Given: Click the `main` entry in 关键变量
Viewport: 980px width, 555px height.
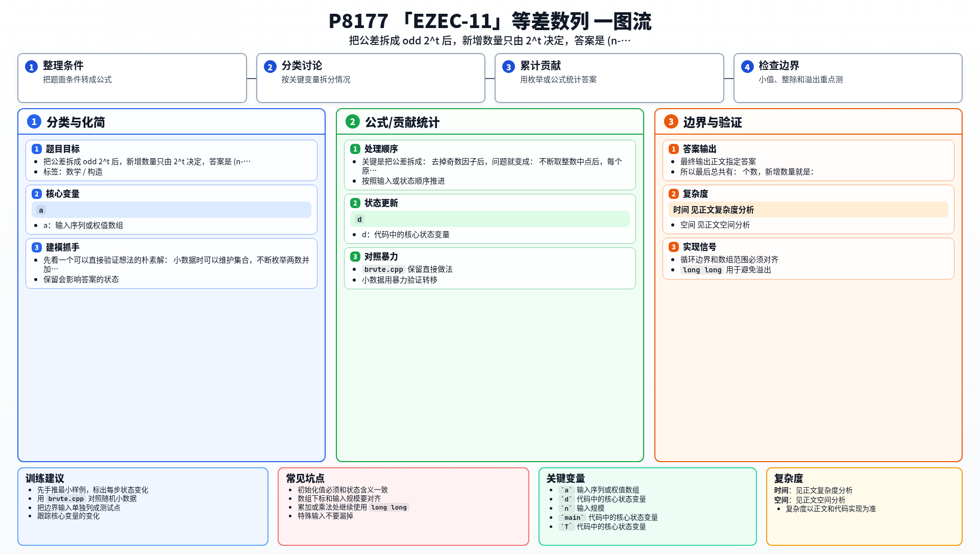Looking at the screenshot, I should [x=608, y=517].
